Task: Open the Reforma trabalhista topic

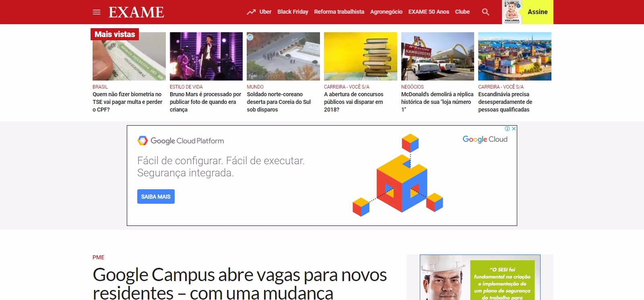Action: [x=339, y=12]
